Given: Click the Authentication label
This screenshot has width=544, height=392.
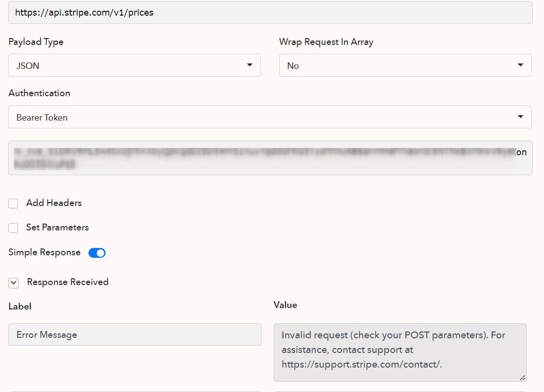Looking at the screenshot, I should coord(39,93).
